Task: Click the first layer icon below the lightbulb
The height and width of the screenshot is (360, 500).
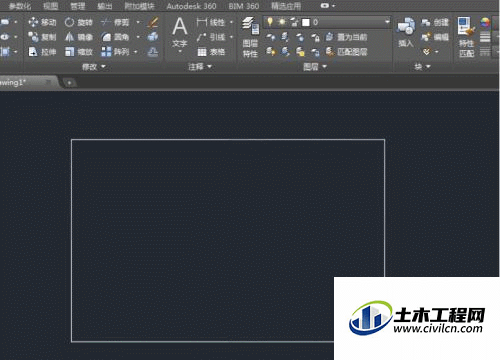Action: 271,37
